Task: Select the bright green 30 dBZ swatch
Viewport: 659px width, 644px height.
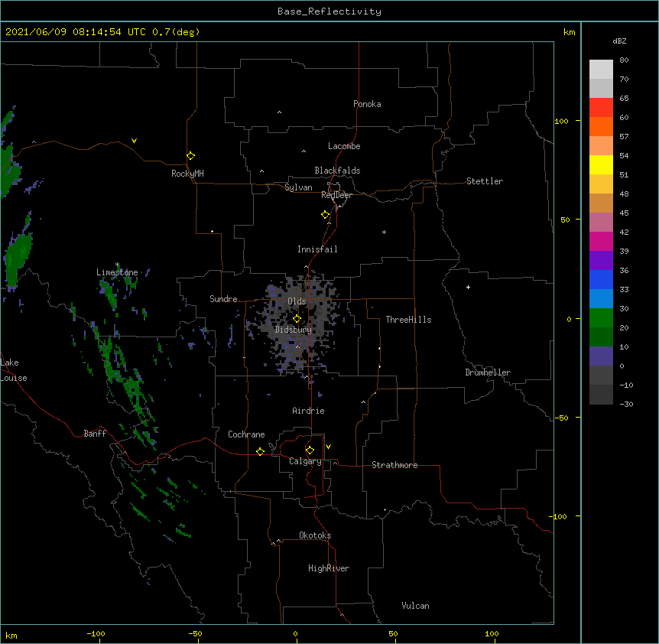Action: pyautogui.click(x=601, y=317)
